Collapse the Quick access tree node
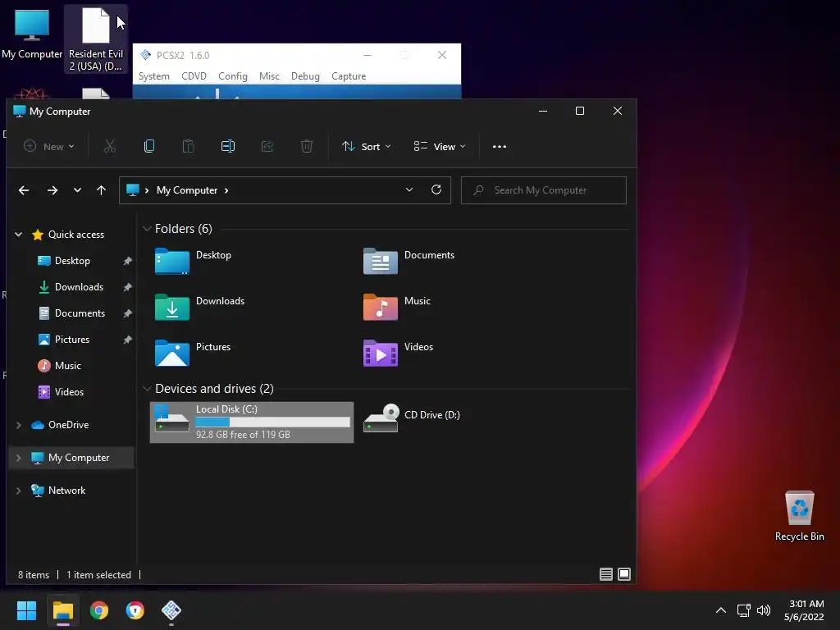The height and width of the screenshot is (630, 840). (x=18, y=234)
